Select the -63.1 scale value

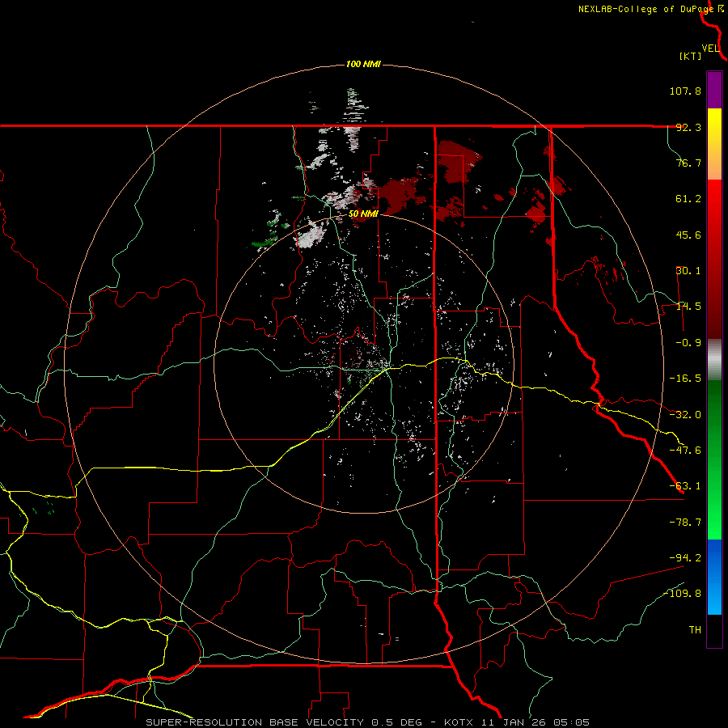(685, 486)
